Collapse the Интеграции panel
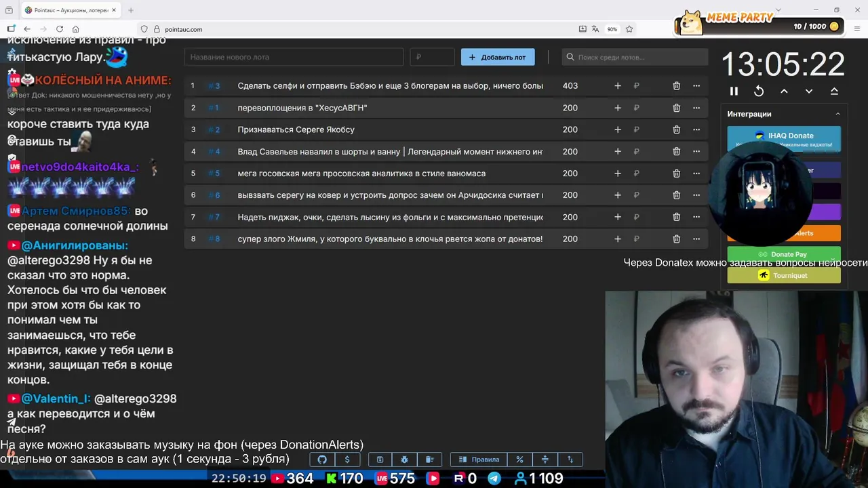The width and height of the screenshot is (868, 488). pyautogui.click(x=837, y=114)
